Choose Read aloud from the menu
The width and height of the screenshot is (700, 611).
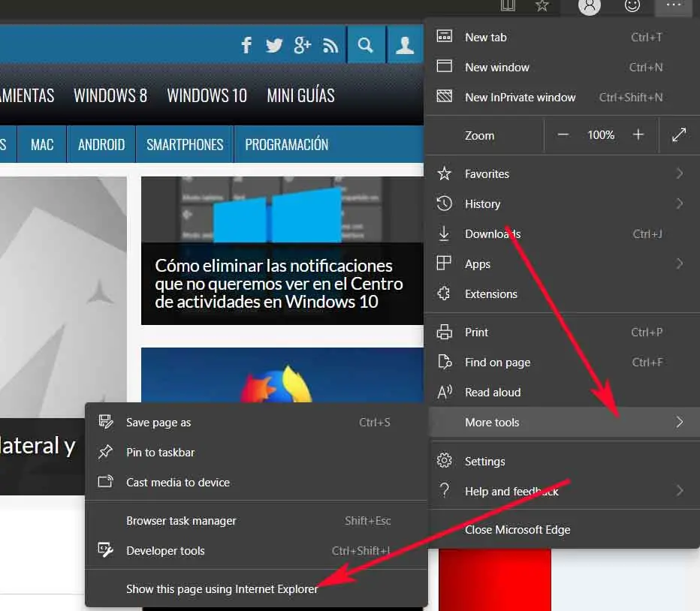(x=563, y=392)
